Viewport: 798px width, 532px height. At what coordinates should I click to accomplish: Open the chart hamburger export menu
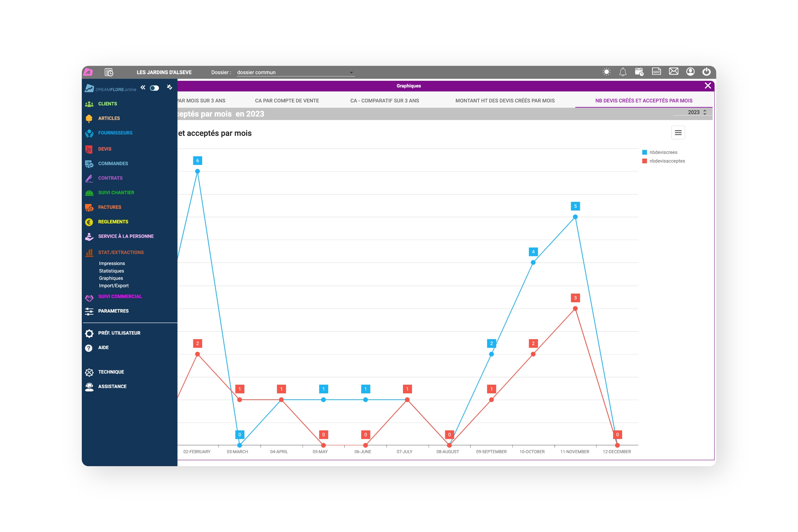click(x=678, y=133)
